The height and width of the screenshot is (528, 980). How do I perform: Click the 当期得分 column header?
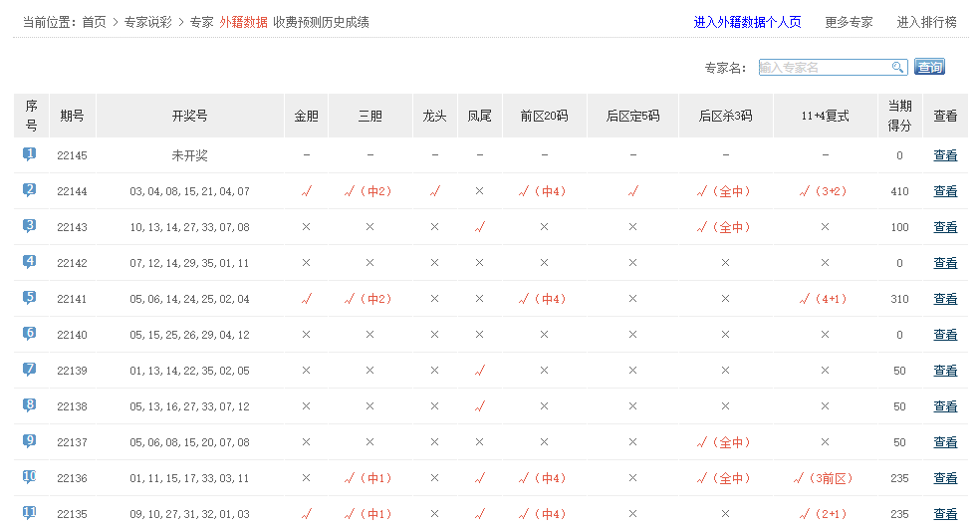(899, 117)
